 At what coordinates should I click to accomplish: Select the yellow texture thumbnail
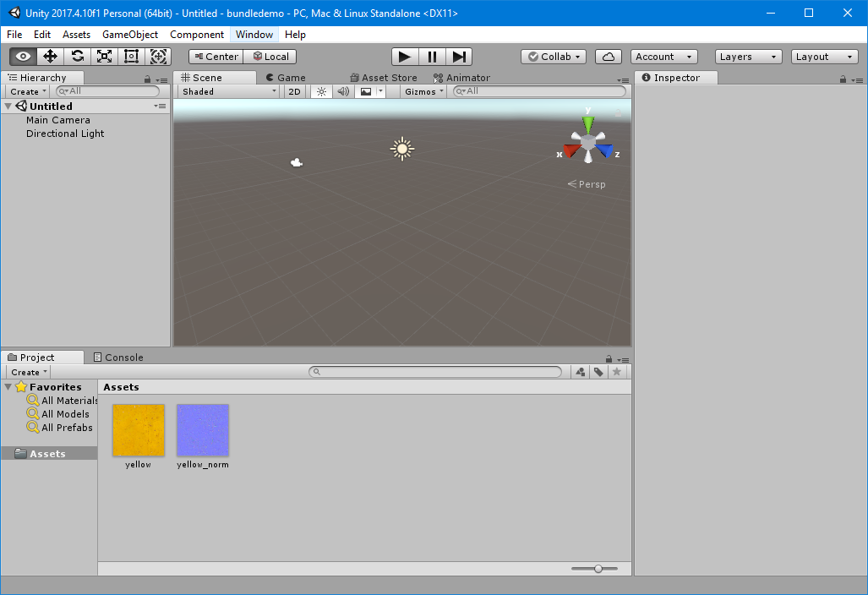click(139, 430)
